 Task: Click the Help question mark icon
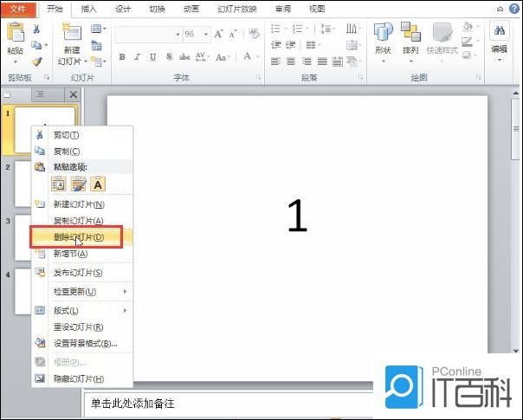514,9
